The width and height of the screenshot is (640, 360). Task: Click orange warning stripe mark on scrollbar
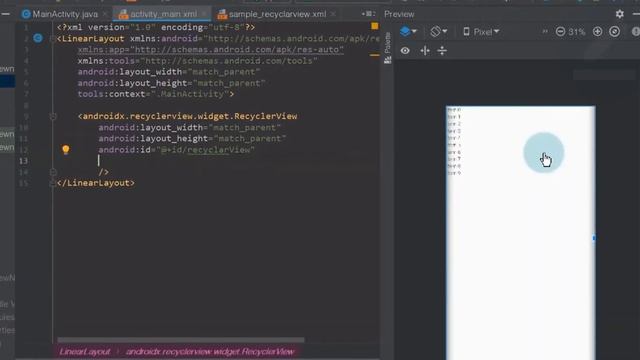pyautogui.click(x=374, y=55)
